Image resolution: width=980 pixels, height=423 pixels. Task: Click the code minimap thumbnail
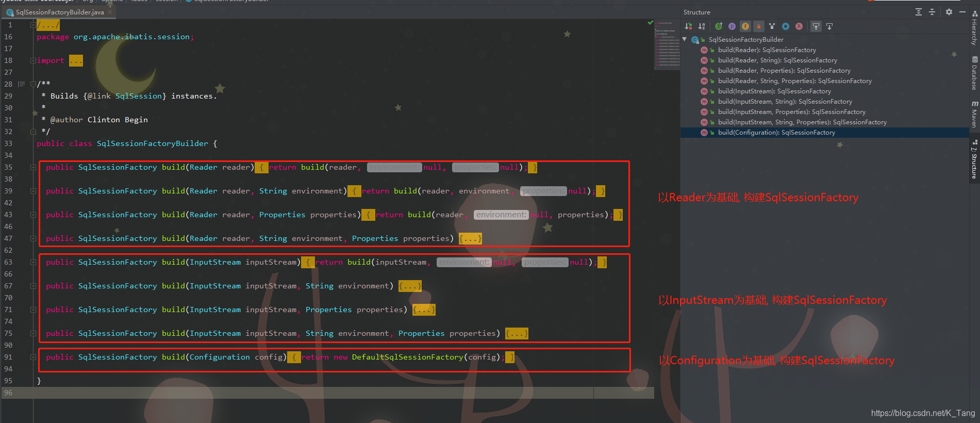(667, 45)
